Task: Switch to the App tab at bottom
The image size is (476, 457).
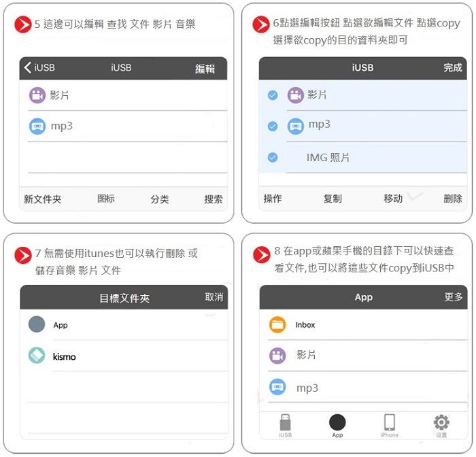Action: point(337,425)
